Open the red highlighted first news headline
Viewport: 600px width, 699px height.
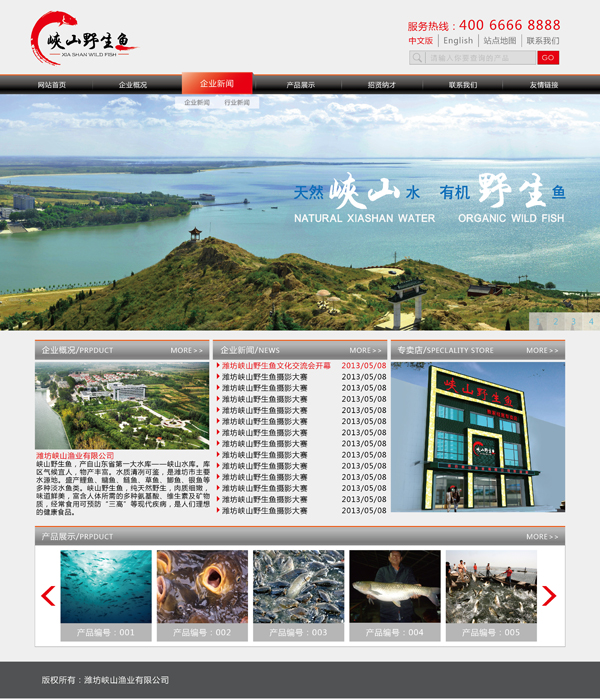click(276, 366)
